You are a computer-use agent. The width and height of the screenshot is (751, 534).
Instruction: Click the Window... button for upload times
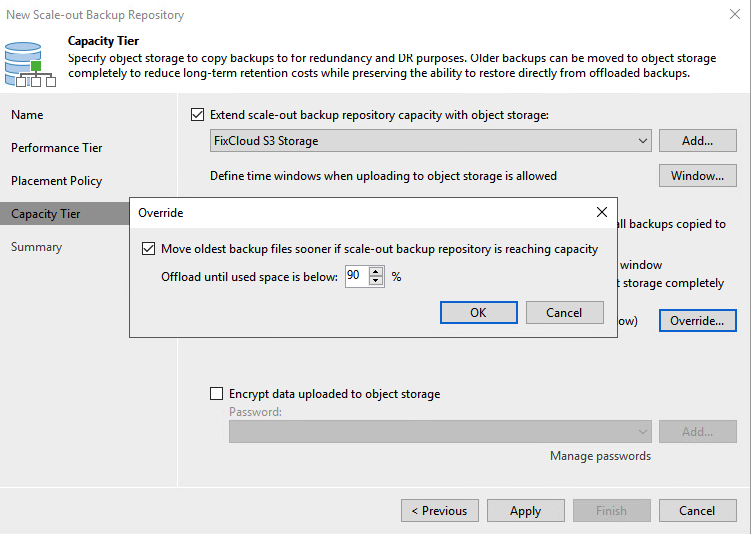(x=697, y=176)
